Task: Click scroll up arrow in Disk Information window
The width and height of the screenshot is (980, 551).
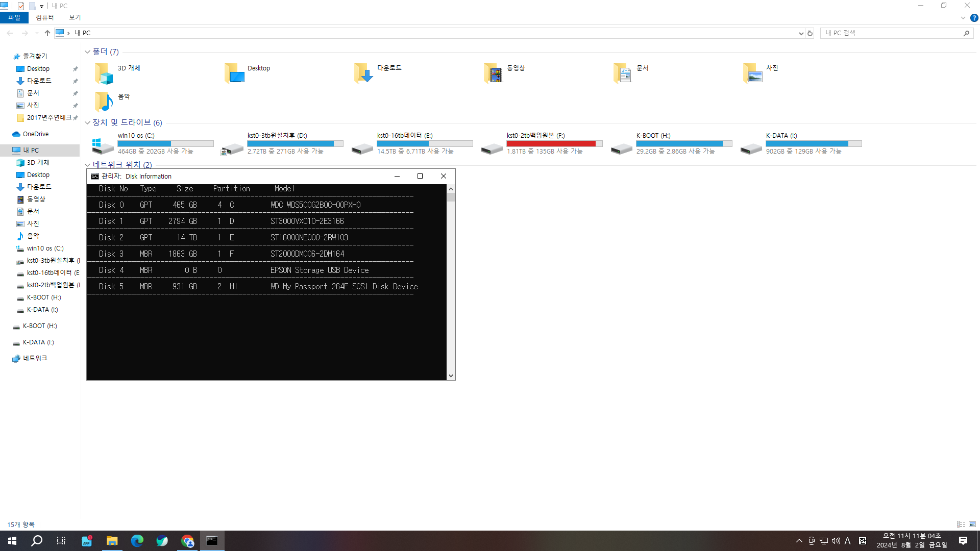Action: 451,189
